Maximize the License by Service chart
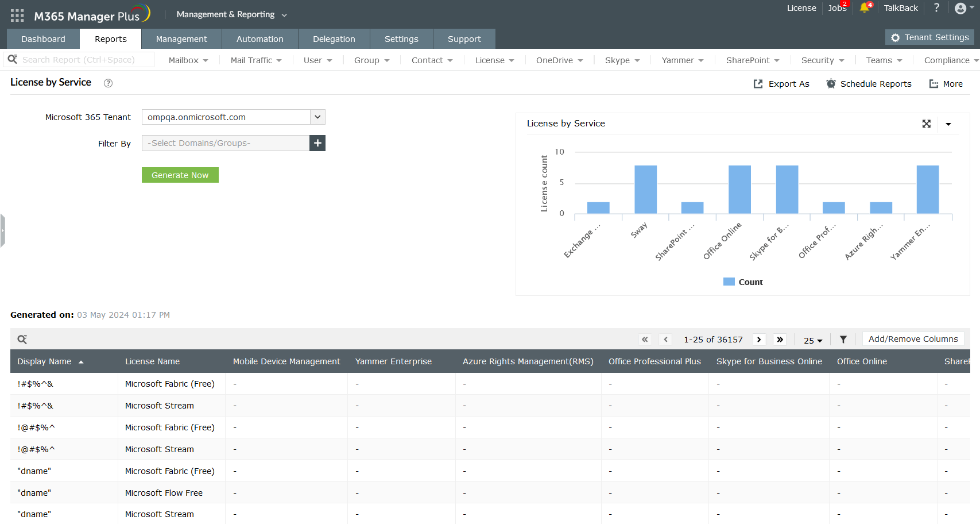The width and height of the screenshot is (980, 524). coord(927,124)
